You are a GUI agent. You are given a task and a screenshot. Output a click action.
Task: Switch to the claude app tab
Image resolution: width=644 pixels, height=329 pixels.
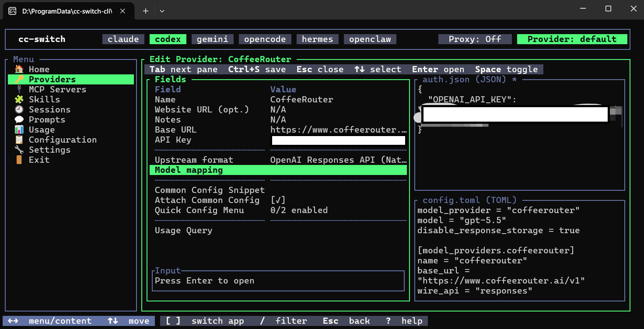tap(123, 39)
